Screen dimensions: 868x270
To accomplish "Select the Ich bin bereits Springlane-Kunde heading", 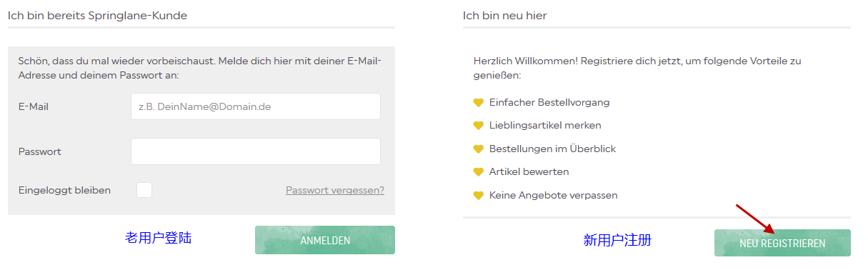I will 97,15.
